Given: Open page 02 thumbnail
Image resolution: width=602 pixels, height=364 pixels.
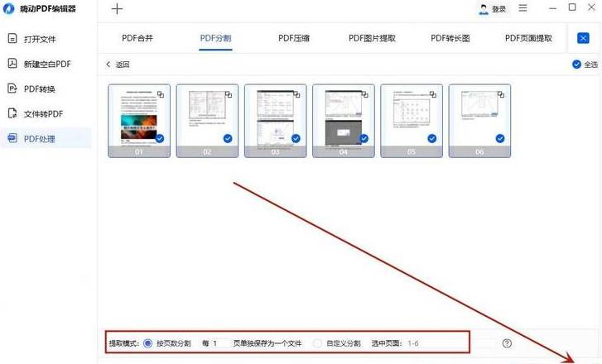Looking at the screenshot, I should [207, 121].
